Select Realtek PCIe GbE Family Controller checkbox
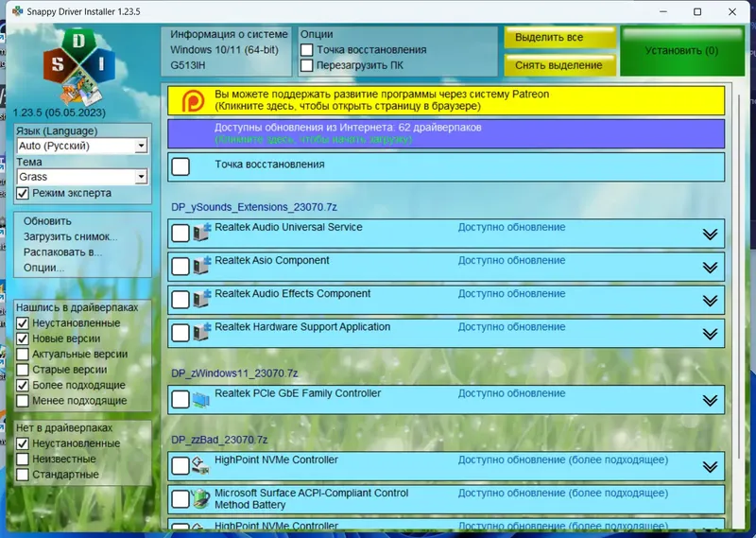Screen dimensions: 756x538 [x=180, y=400]
